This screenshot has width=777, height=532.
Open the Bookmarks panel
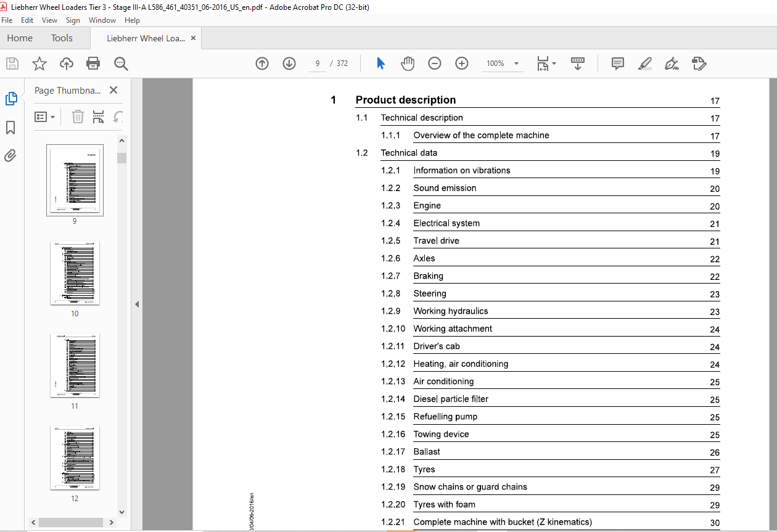10,128
